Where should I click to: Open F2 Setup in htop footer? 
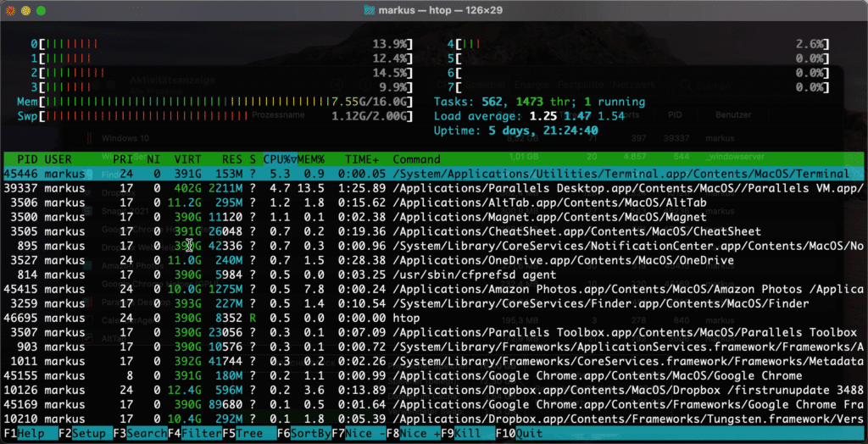pyautogui.click(x=86, y=434)
